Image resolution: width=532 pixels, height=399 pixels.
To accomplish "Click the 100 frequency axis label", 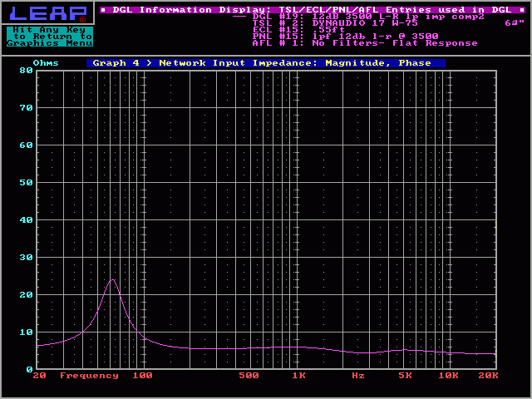I will click(x=142, y=376).
